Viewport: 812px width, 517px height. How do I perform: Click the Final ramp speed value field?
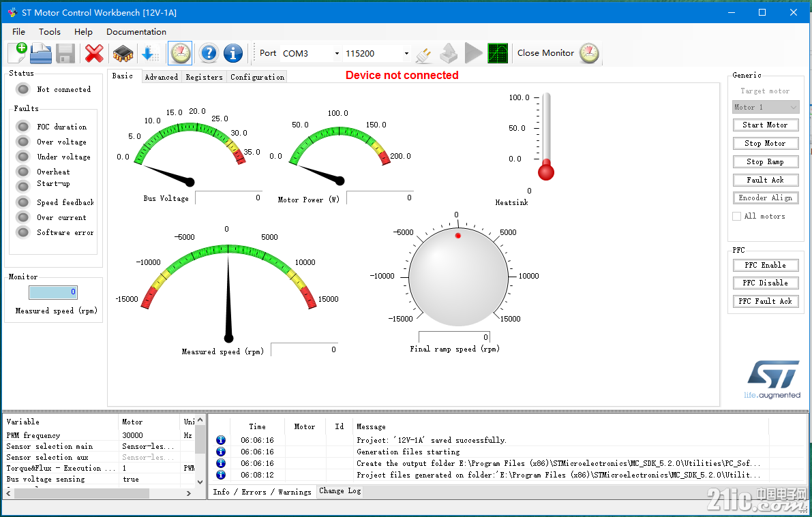(454, 337)
